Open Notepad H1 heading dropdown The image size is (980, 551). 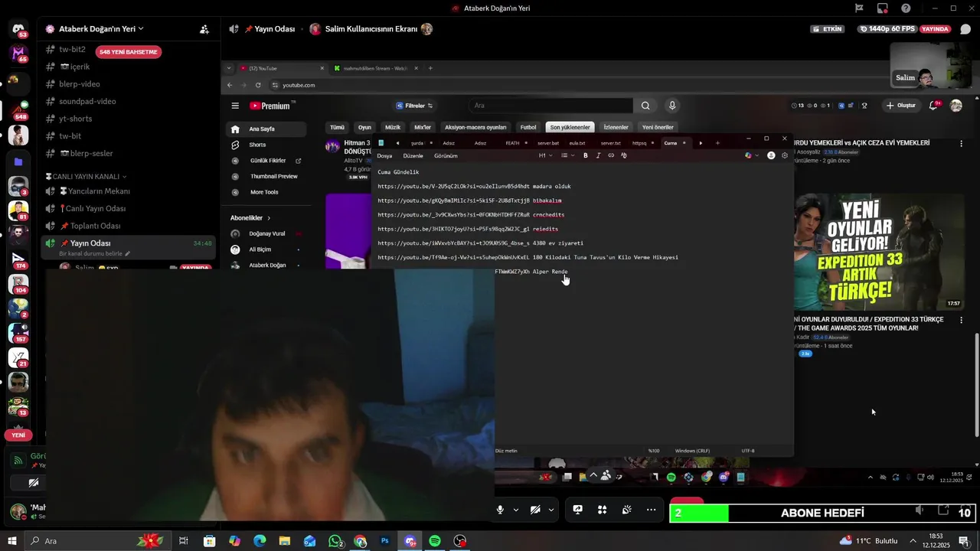tap(544, 155)
